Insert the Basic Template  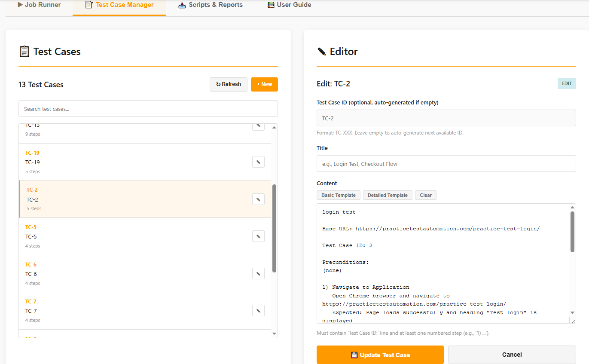click(339, 195)
